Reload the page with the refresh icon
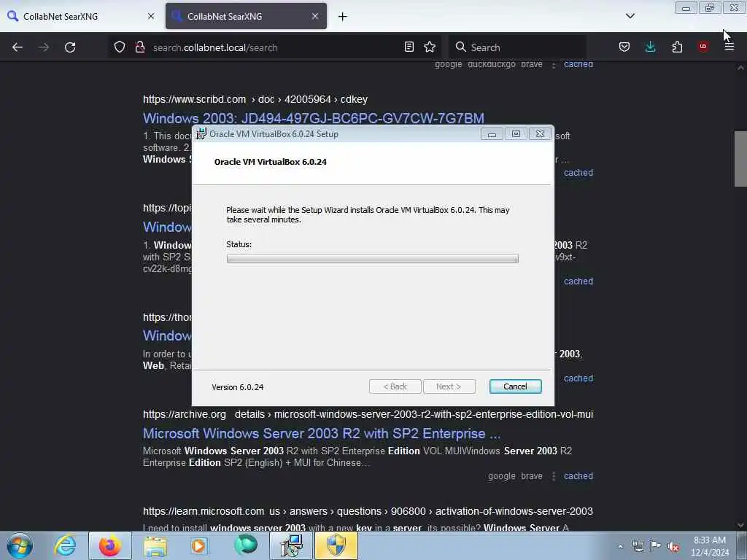This screenshot has height=560, width=747. 70,47
